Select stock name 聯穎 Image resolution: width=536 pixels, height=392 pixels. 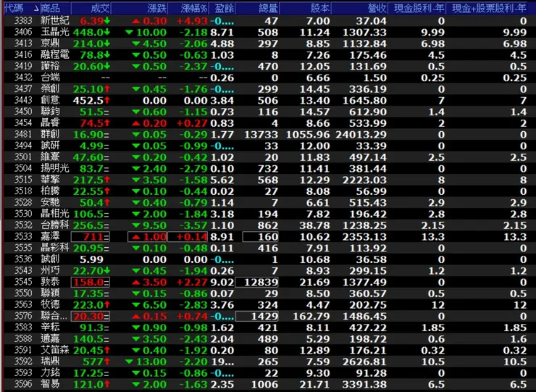coord(50,293)
